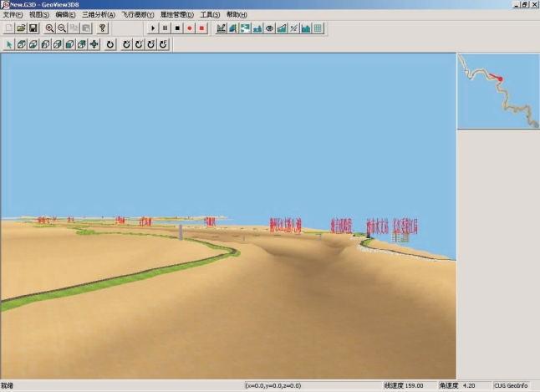Zoom out using the magnifier minus icon
This screenshot has height=392, width=540.
tap(62, 28)
